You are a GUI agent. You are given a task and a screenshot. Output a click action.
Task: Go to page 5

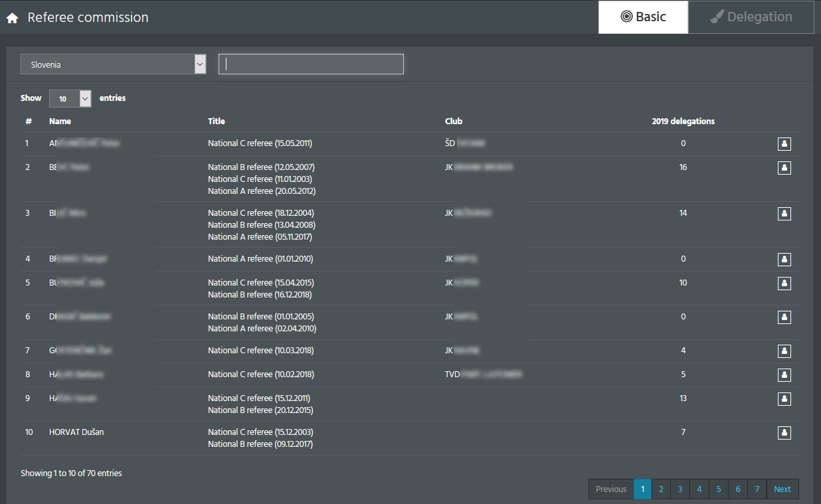(x=719, y=489)
